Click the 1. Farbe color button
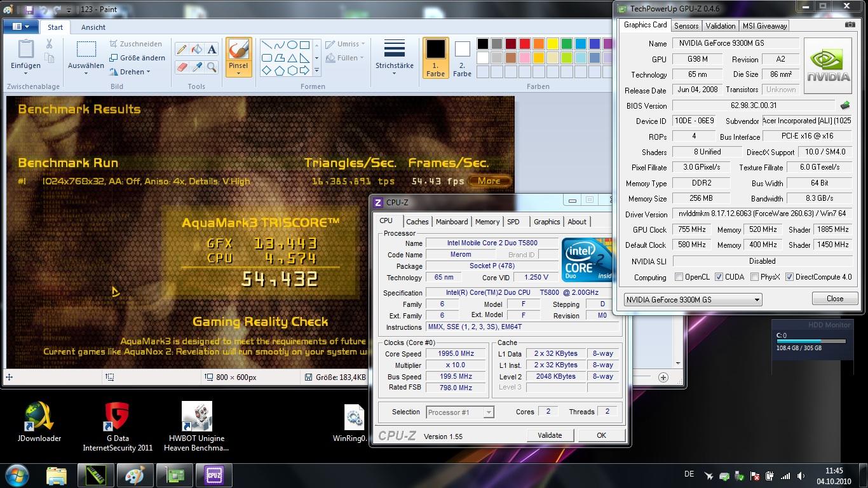The image size is (868, 488). [436, 58]
